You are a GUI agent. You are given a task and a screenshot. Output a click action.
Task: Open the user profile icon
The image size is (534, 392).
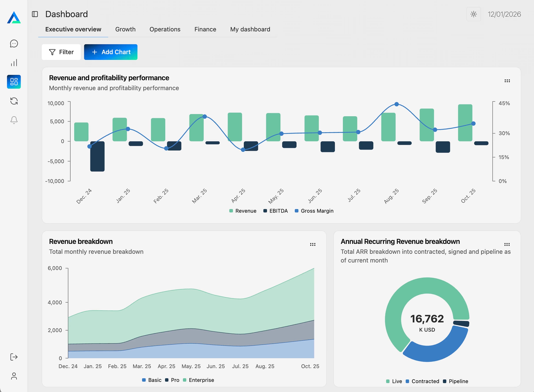[14, 376]
